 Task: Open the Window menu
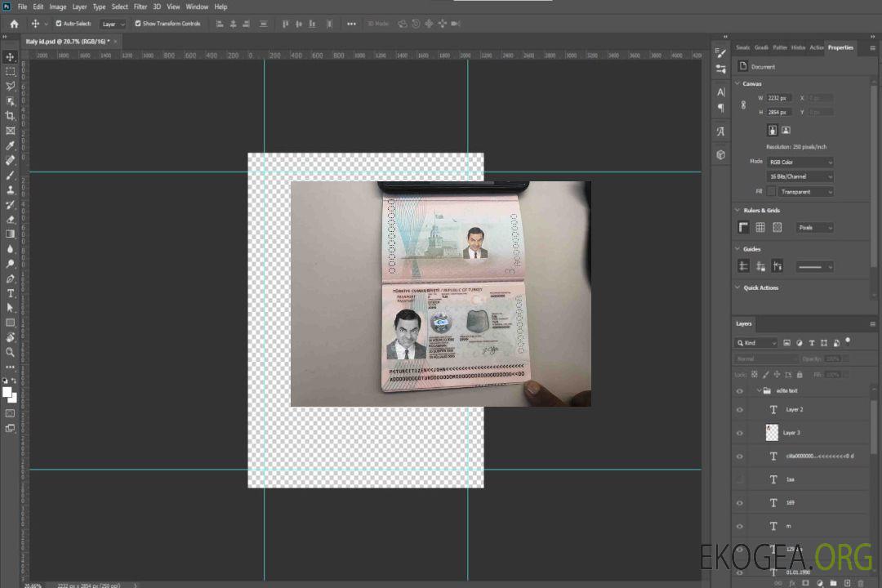[x=197, y=7]
